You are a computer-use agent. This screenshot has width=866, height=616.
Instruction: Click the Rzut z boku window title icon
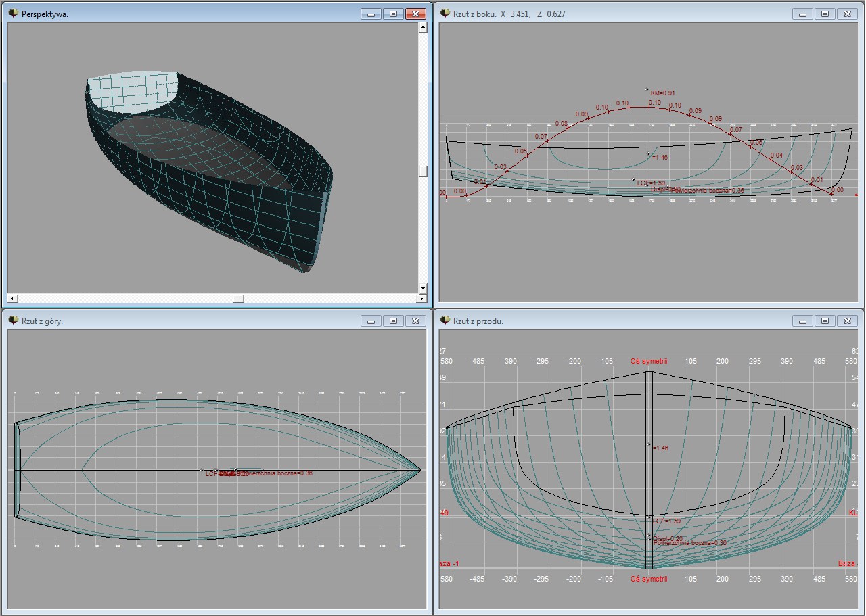(x=445, y=14)
